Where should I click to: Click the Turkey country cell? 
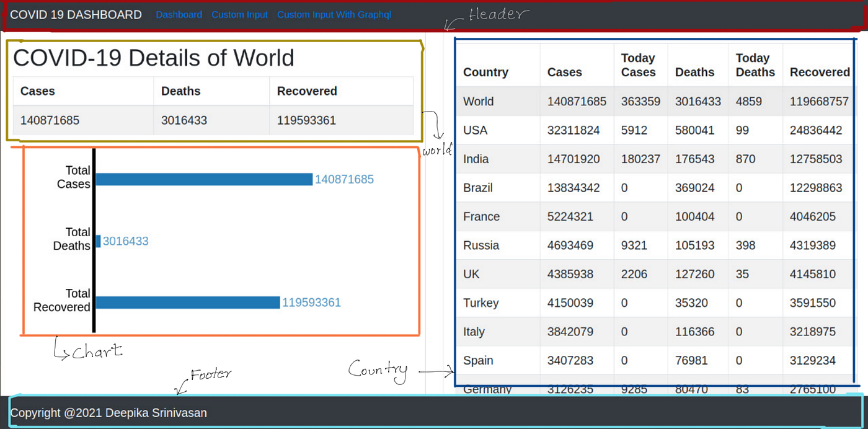point(480,303)
